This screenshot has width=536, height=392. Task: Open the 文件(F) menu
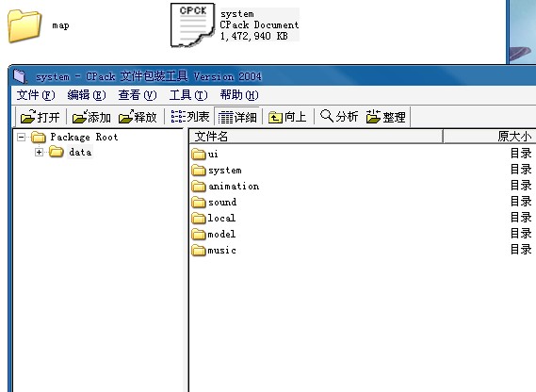click(36, 95)
